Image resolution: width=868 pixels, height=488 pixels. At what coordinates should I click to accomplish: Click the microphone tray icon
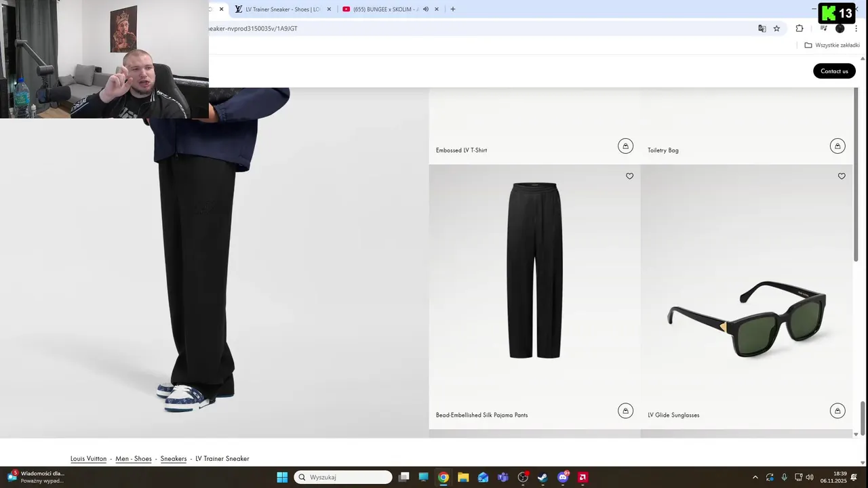coord(784,477)
